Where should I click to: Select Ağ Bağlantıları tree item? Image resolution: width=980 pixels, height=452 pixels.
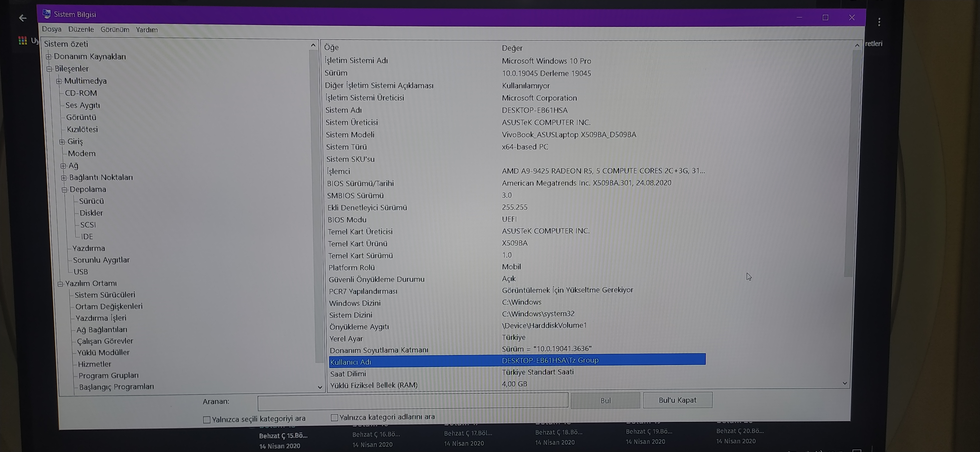[x=102, y=330]
